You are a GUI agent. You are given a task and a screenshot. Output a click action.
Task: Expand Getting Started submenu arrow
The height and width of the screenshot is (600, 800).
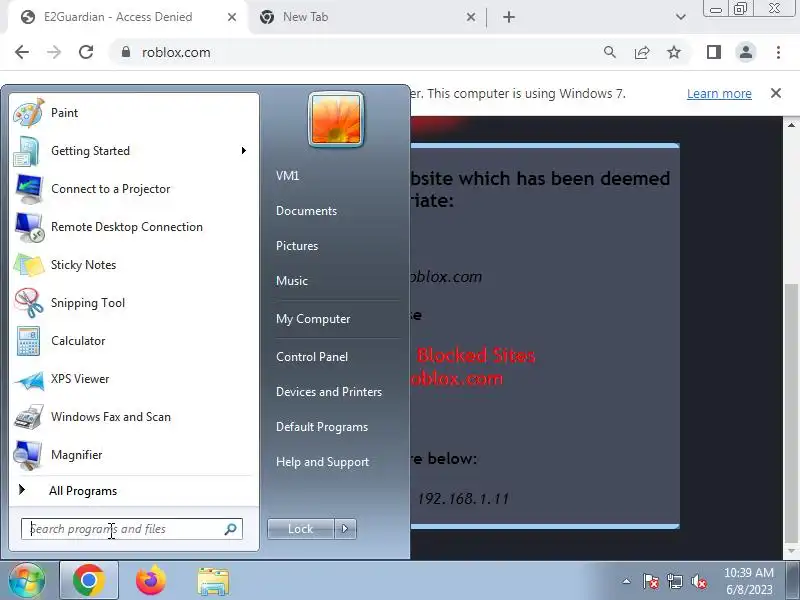pyautogui.click(x=244, y=151)
